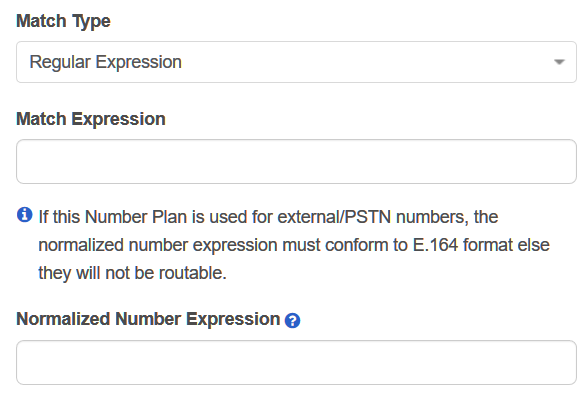This screenshot has height=398, width=586.
Task: Place cursor at left edge of Match Expression box
Action: [x=23, y=161]
